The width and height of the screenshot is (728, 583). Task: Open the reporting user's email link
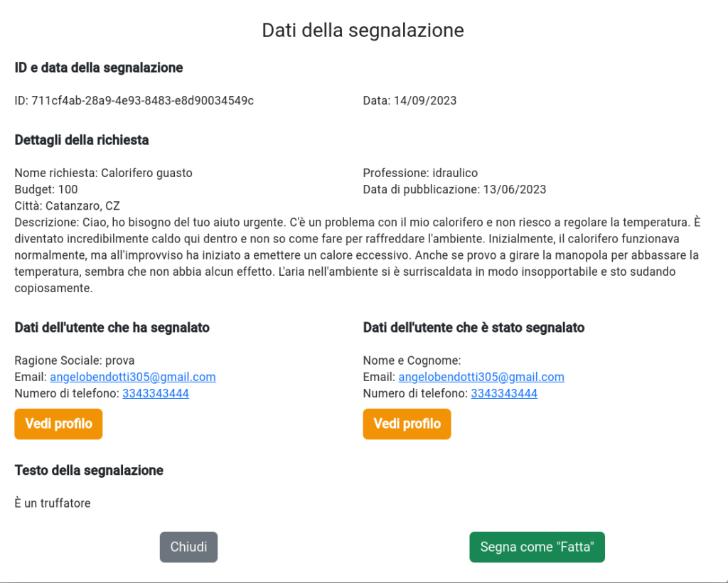pyautogui.click(x=133, y=377)
